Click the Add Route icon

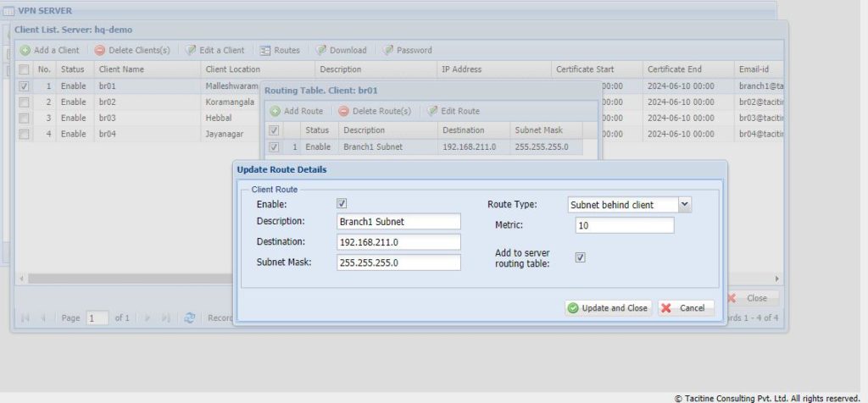[275, 111]
